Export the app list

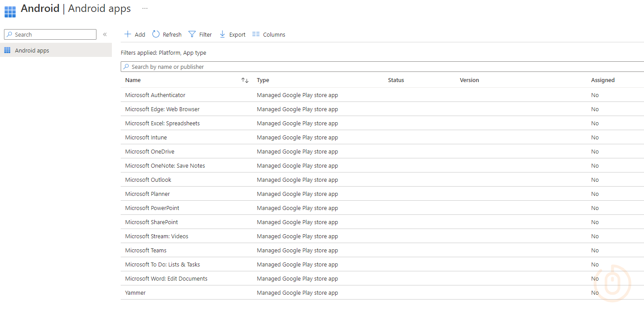click(232, 34)
